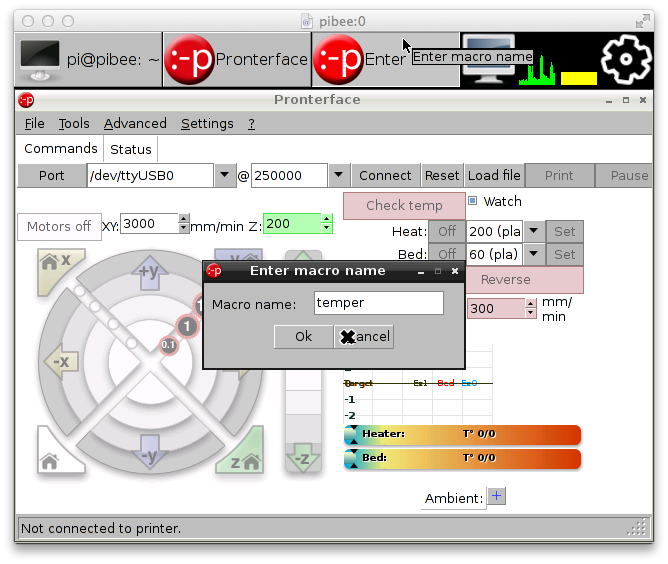This screenshot has width=668, height=564.
Task: Click the 'Not connected to printer.' status text
Action: tap(101, 529)
